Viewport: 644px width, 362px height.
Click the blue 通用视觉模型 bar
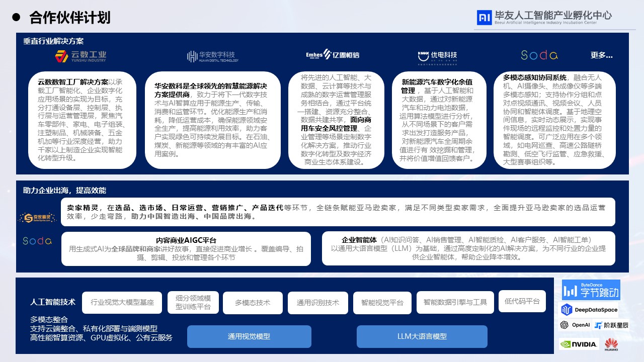[249, 336]
